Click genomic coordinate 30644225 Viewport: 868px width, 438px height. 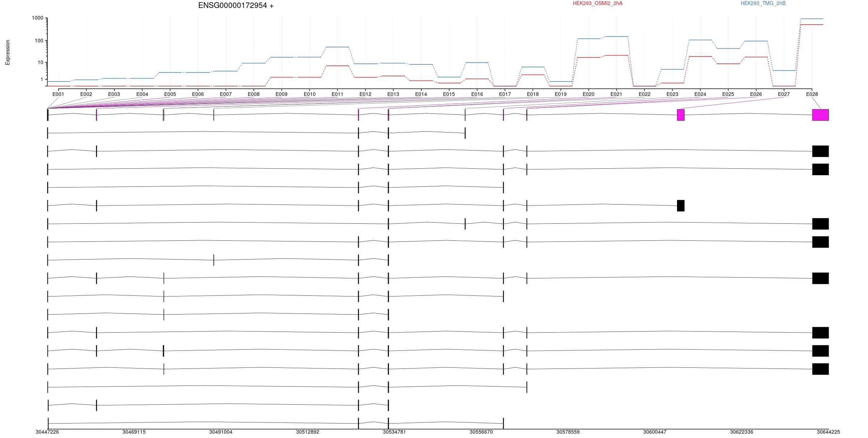pyautogui.click(x=829, y=432)
